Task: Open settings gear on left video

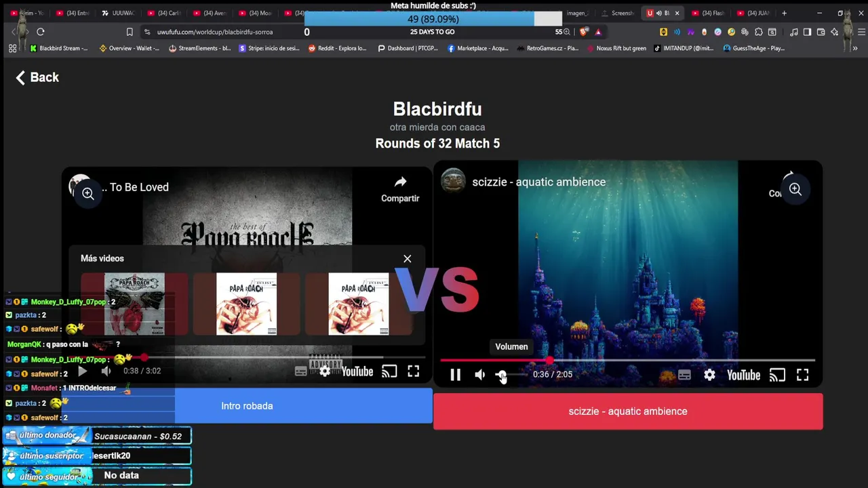Action: [325, 371]
